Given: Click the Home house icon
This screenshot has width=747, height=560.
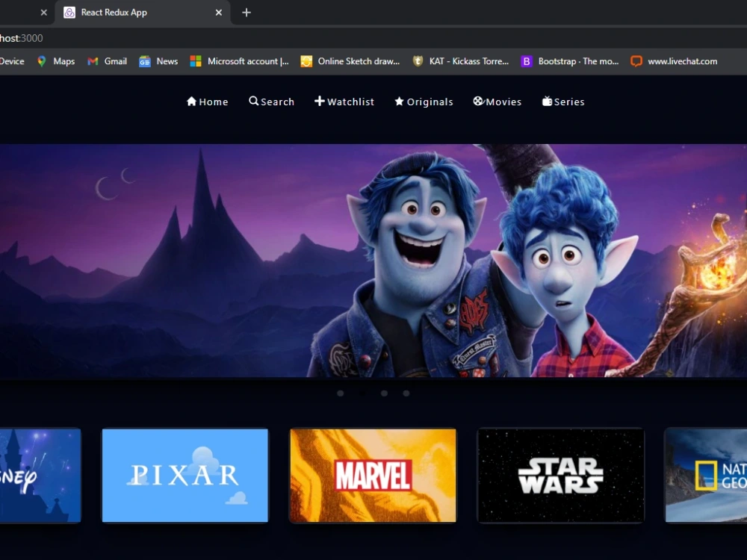Looking at the screenshot, I should 191,101.
